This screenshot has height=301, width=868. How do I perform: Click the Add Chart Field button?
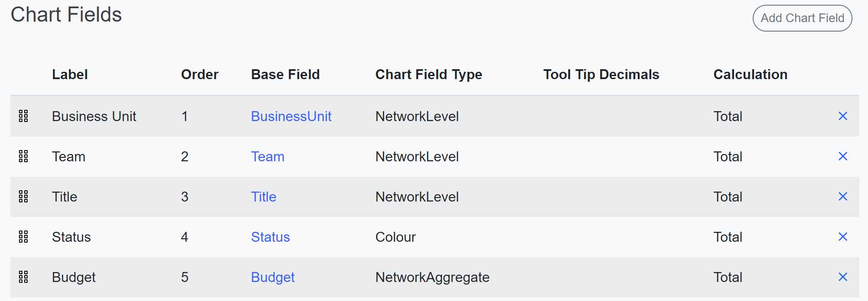pyautogui.click(x=802, y=18)
